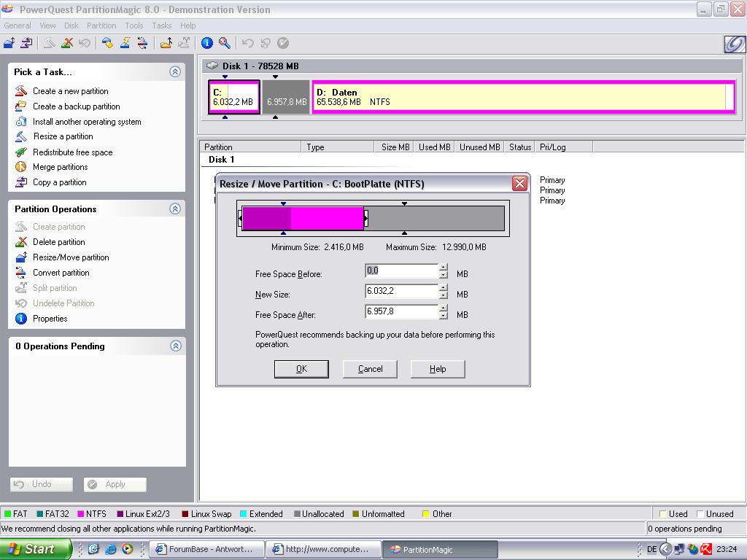Click Discard all changes toolbar icon

(266, 43)
